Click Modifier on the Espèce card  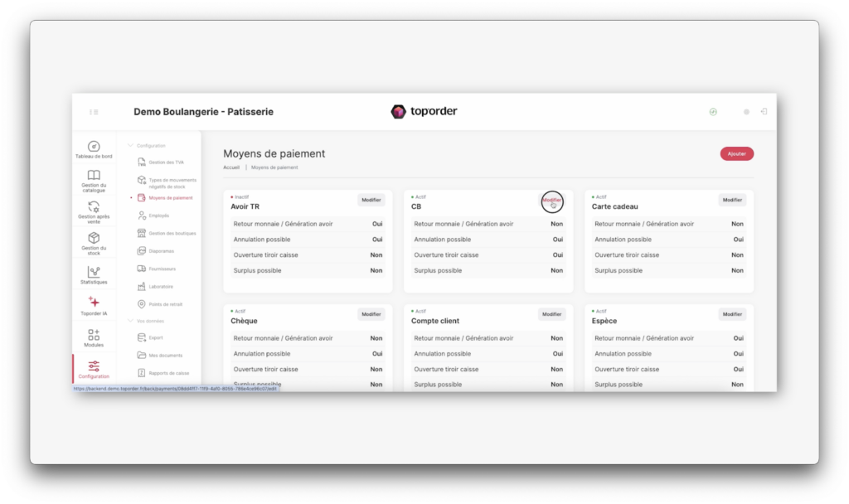[732, 314]
